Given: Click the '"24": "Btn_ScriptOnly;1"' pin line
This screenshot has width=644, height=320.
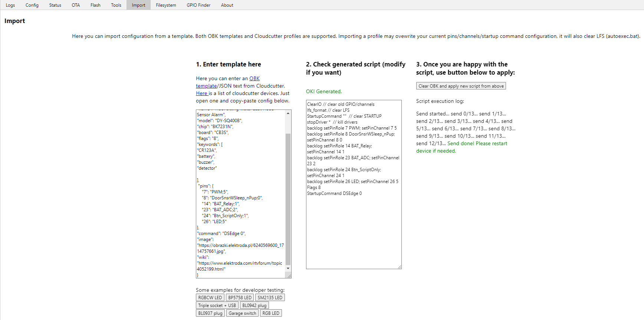Looking at the screenshot, I should [225, 216].
